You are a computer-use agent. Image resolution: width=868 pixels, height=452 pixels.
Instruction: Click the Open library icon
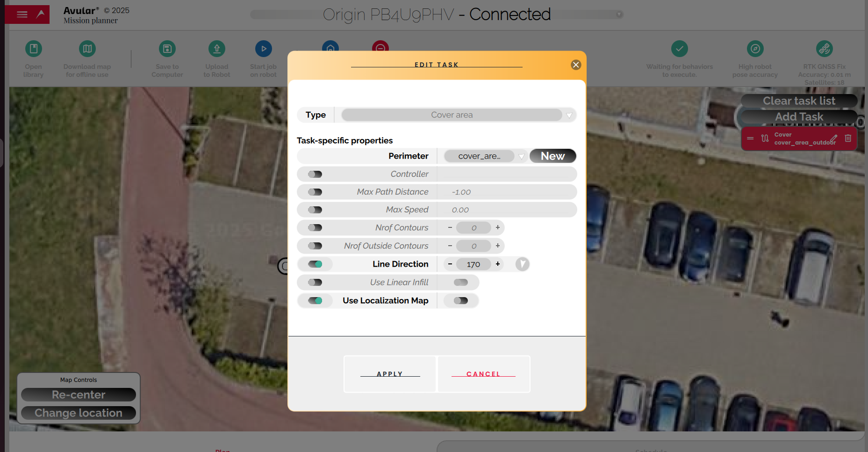[33, 49]
